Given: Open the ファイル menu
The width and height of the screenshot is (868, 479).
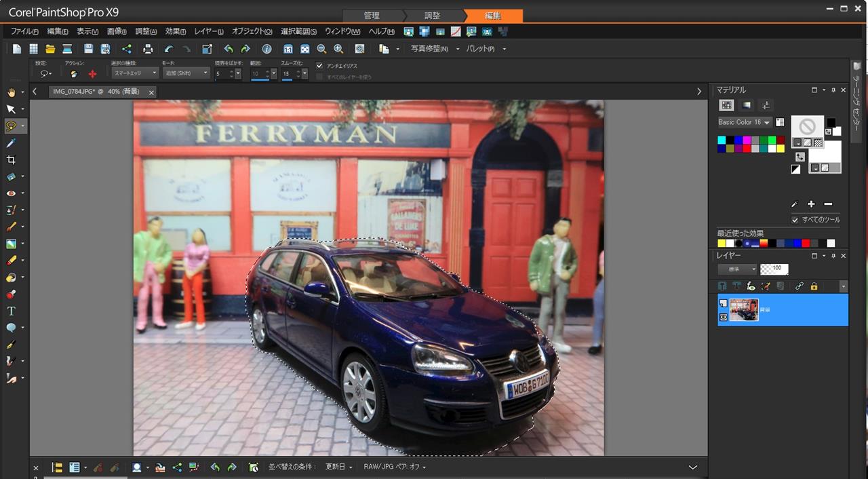Looking at the screenshot, I should (24, 31).
